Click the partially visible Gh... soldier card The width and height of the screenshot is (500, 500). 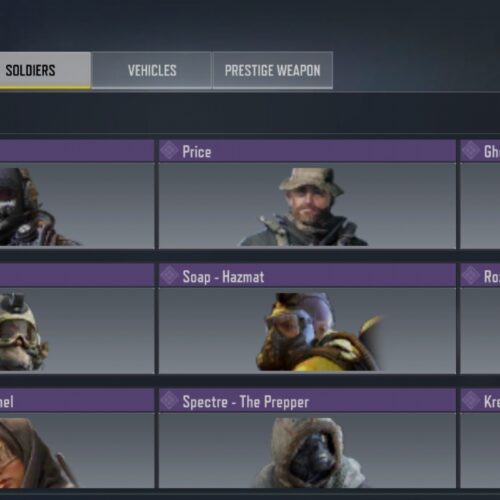[480, 194]
